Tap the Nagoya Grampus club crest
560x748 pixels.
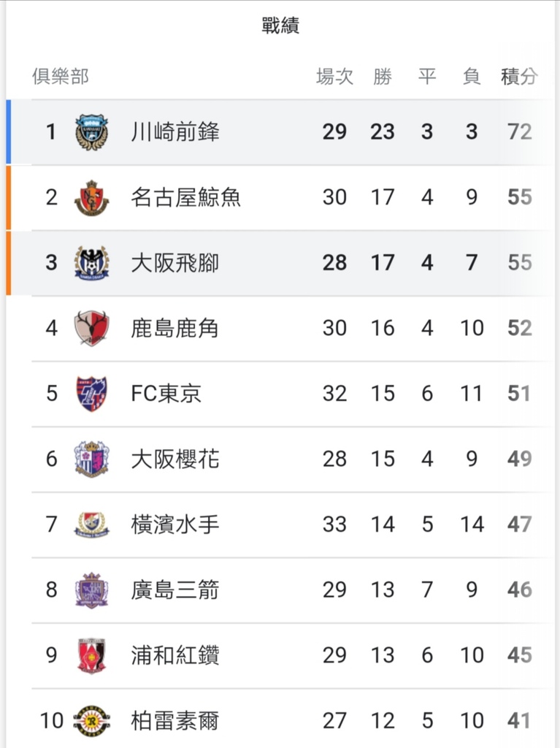pyautogui.click(x=91, y=197)
